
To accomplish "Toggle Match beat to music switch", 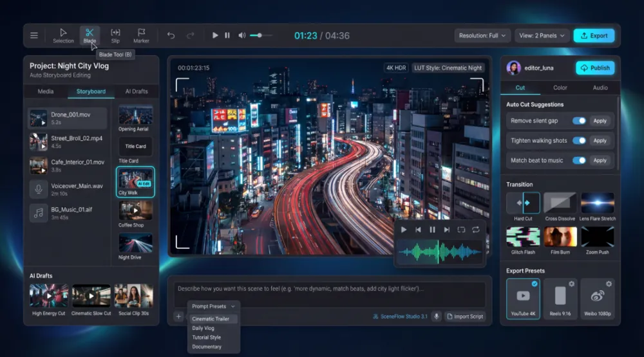I will coord(579,161).
